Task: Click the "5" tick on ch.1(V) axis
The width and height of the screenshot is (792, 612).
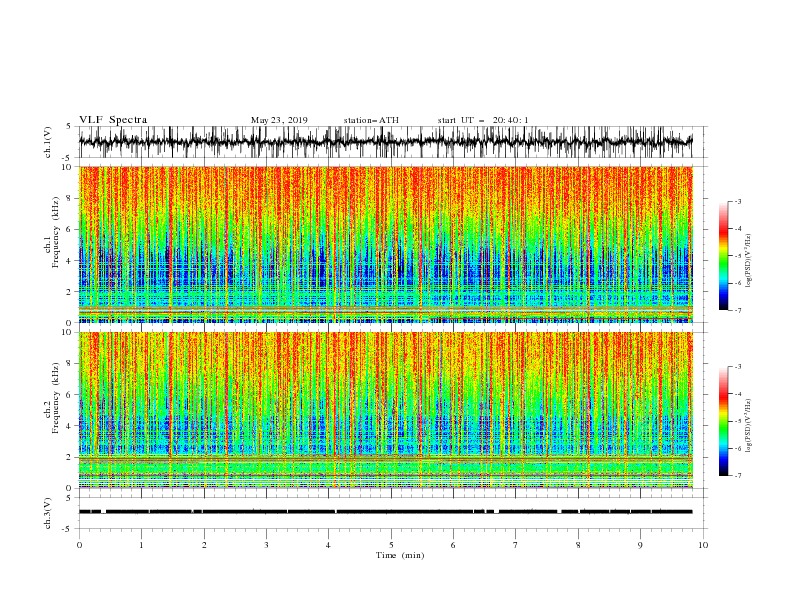Action: coord(70,127)
